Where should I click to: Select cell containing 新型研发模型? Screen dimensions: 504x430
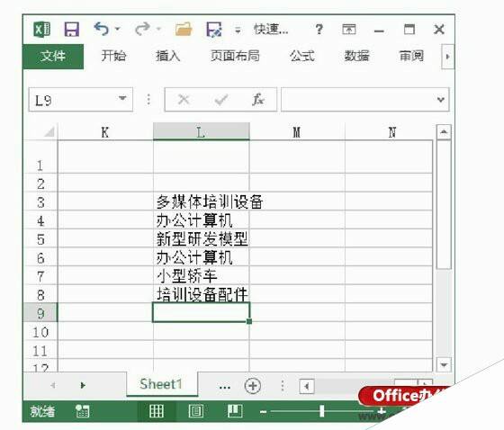click(202, 238)
